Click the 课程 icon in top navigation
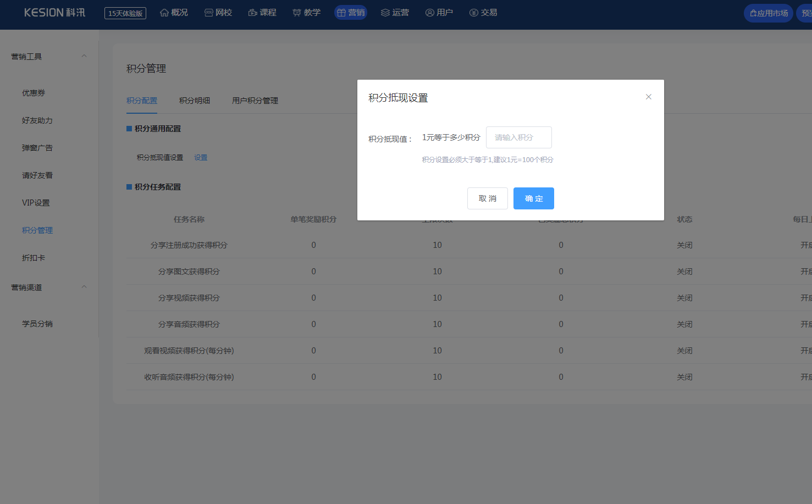 [x=253, y=13]
